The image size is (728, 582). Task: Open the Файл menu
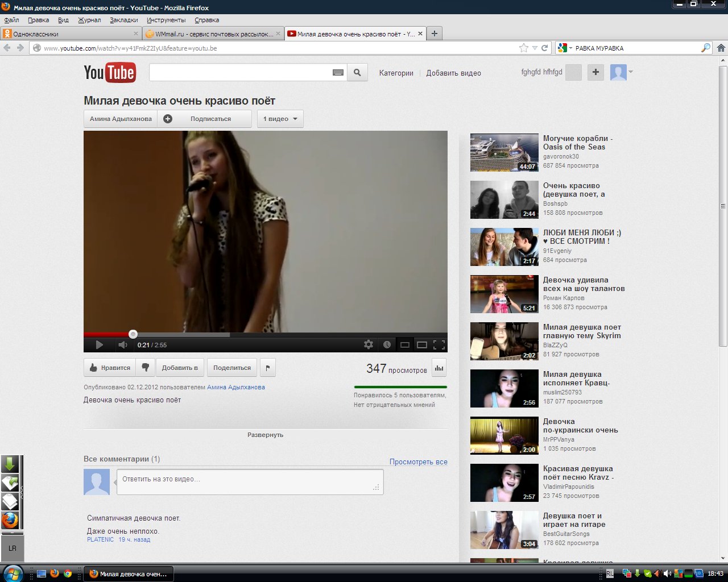coord(11,20)
